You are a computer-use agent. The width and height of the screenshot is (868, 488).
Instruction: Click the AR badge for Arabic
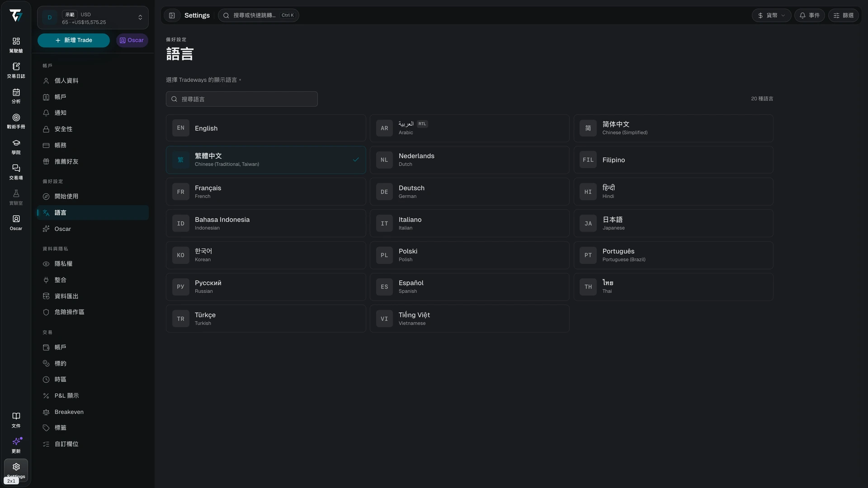384,128
